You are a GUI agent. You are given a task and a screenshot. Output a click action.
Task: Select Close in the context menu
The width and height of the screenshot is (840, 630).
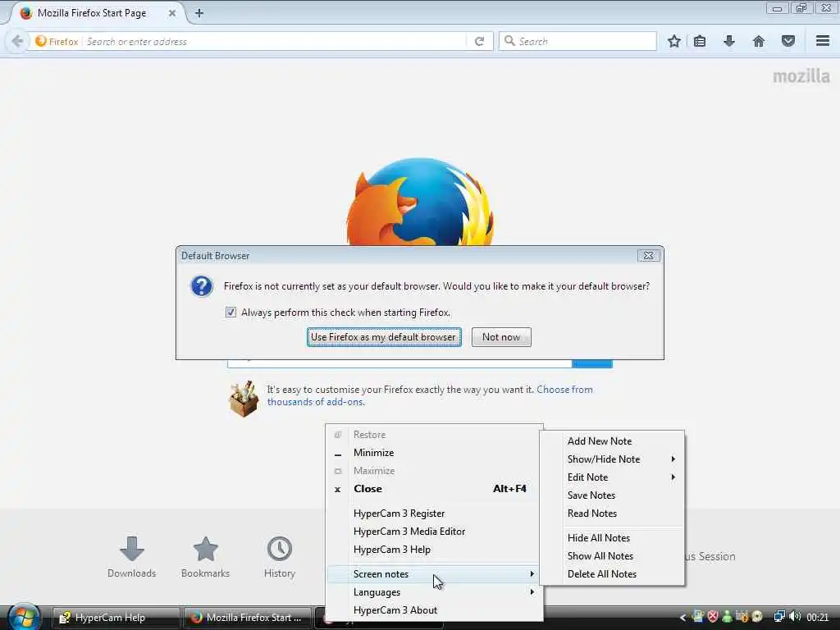tap(435, 489)
